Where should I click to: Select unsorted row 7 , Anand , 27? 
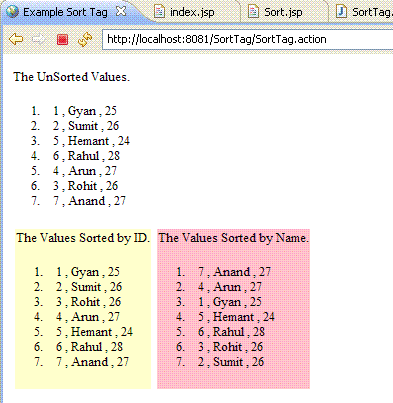click(89, 201)
